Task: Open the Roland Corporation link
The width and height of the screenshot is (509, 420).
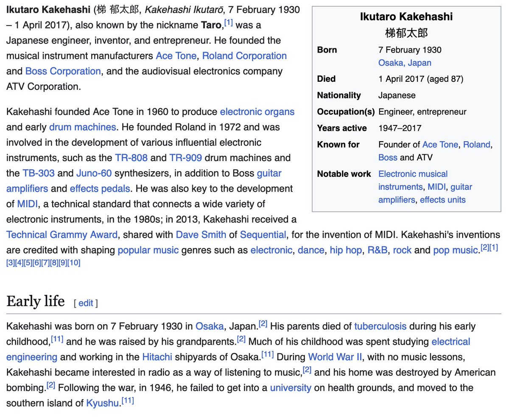Action: 244,56
